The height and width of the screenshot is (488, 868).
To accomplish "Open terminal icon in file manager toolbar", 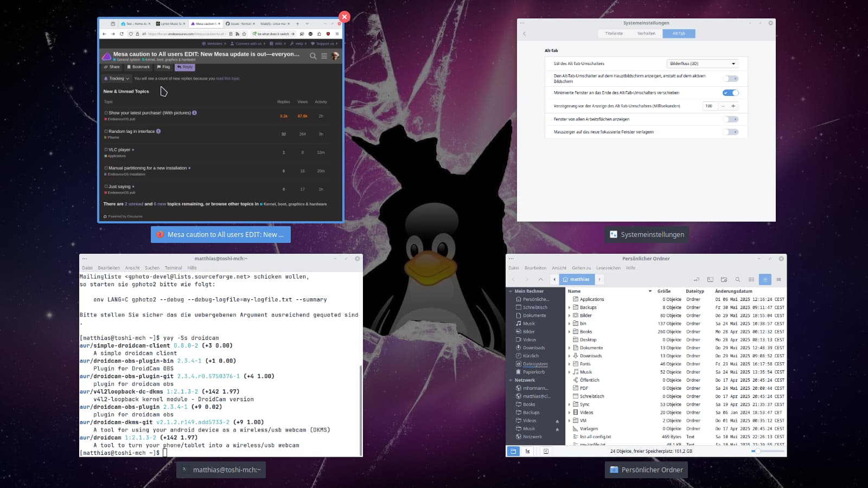I will 710,279.
